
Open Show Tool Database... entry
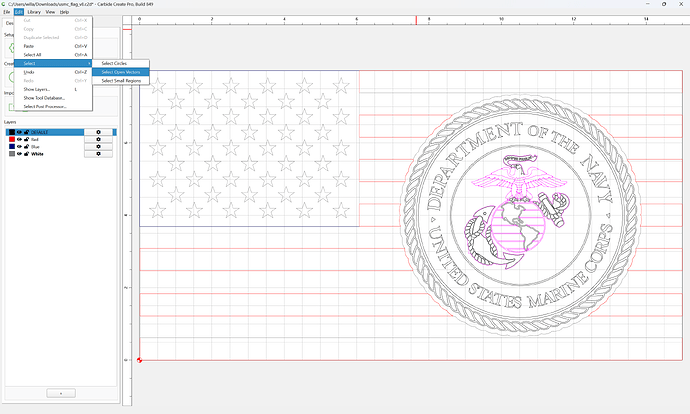[x=53, y=98]
